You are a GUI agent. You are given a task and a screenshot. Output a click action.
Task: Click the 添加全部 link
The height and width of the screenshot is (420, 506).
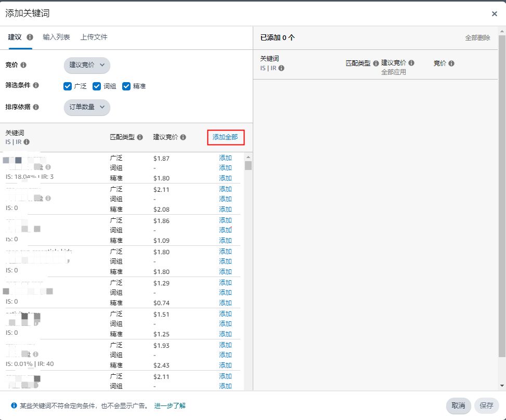click(225, 137)
